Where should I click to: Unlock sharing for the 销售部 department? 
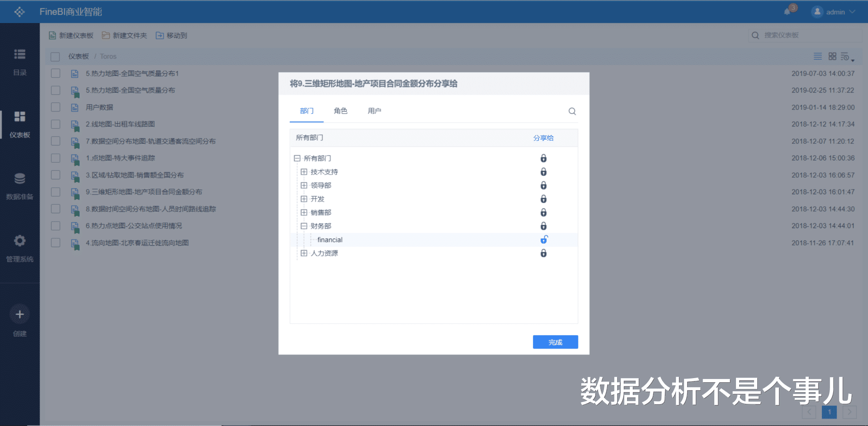(544, 212)
